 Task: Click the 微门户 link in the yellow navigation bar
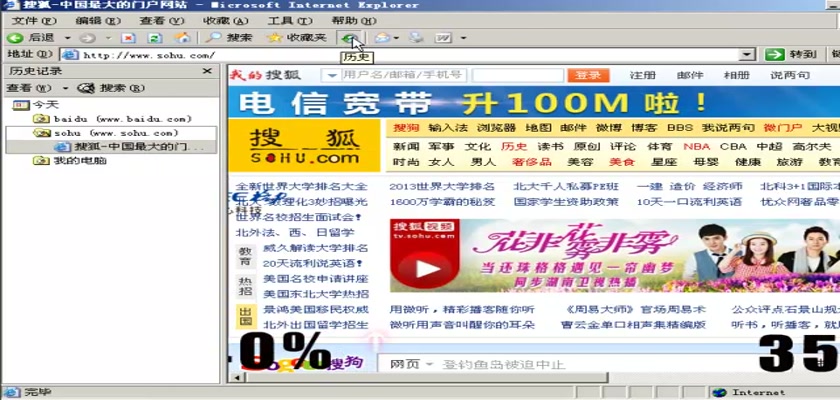coord(783,128)
